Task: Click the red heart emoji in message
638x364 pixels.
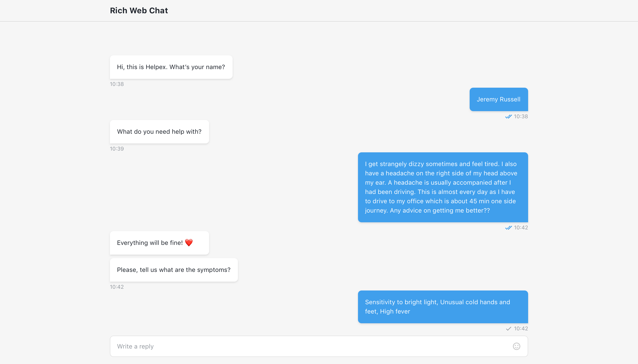Action: pos(189,243)
